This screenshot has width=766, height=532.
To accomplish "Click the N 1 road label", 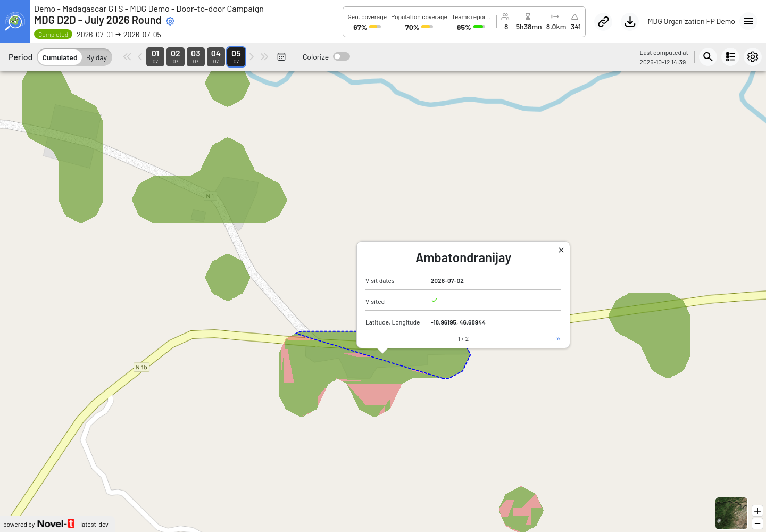I will coord(210,196).
